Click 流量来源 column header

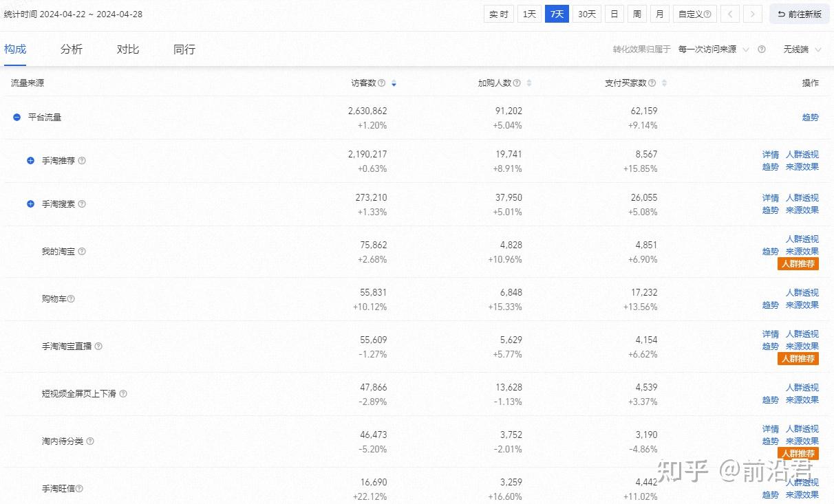28,83
